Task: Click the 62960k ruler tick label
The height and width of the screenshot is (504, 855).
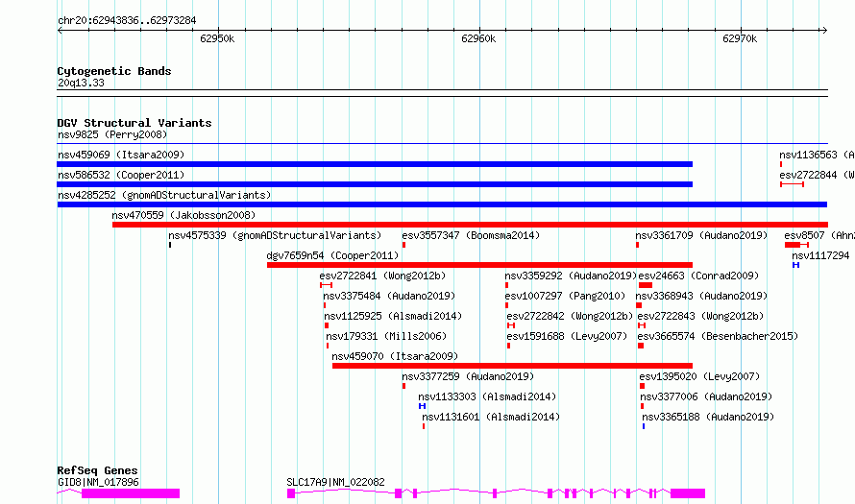Action: [x=478, y=38]
